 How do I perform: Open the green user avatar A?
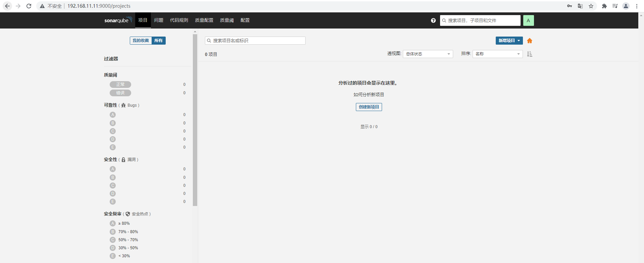coord(528,20)
